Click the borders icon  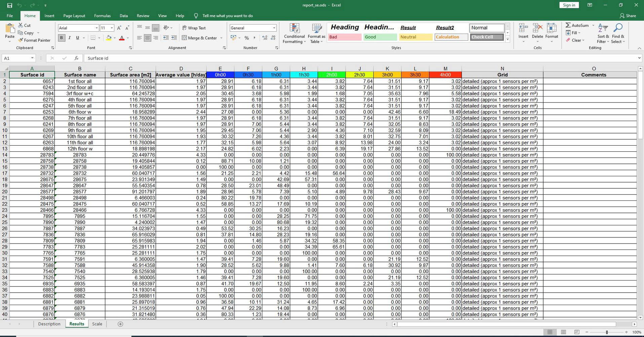click(x=93, y=38)
